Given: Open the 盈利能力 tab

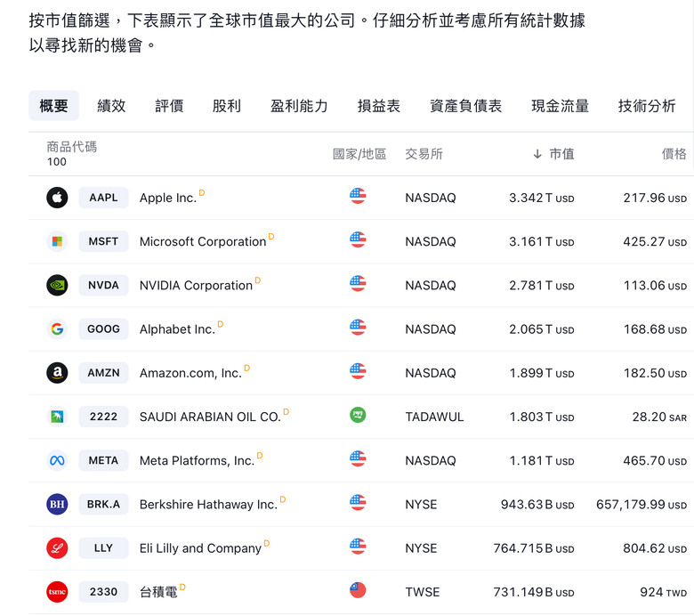Looking at the screenshot, I should point(299,106).
